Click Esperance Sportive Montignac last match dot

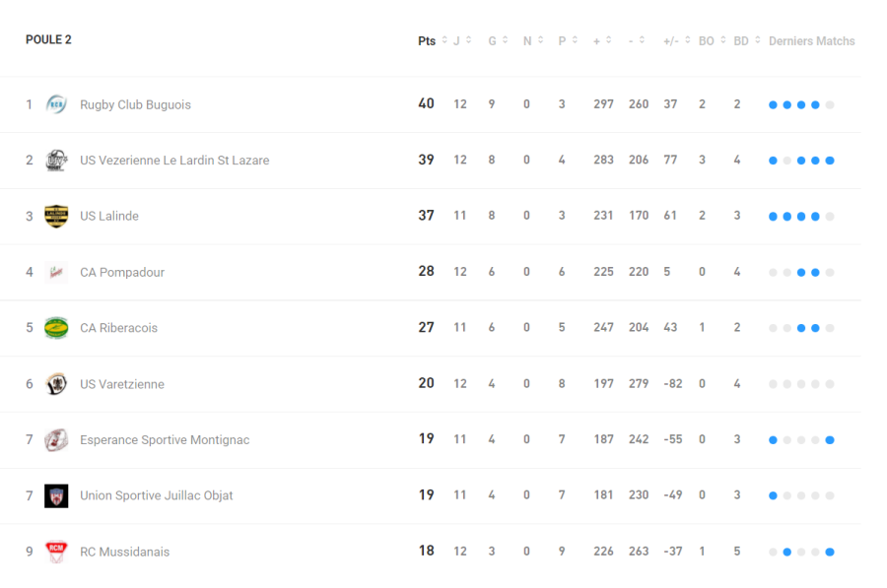tap(830, 440)
